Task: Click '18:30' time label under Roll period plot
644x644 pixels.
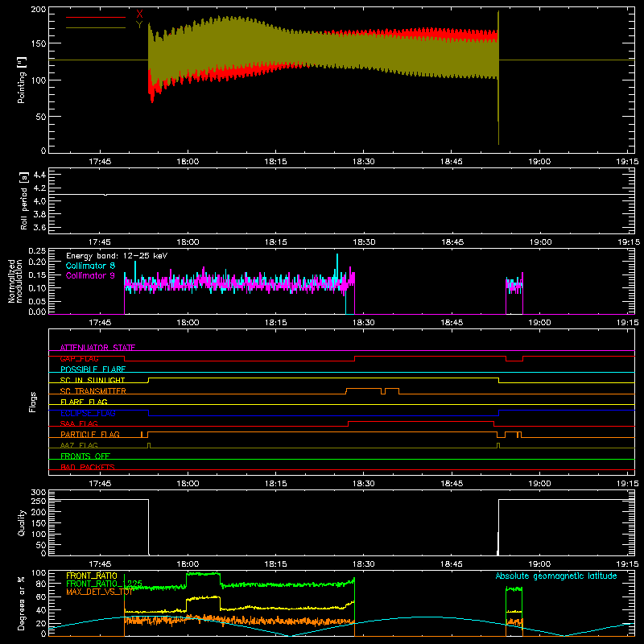Action: tap(364, 242)
